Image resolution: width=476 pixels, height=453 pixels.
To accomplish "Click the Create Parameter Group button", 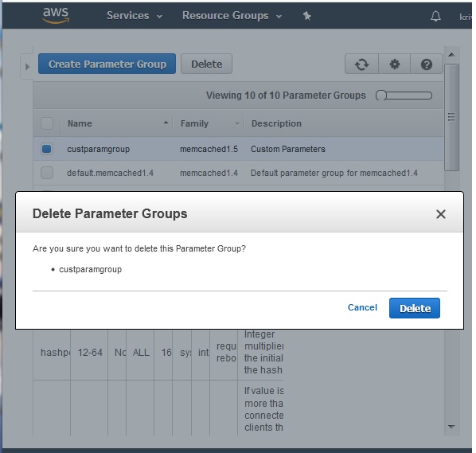I will 107,64.
